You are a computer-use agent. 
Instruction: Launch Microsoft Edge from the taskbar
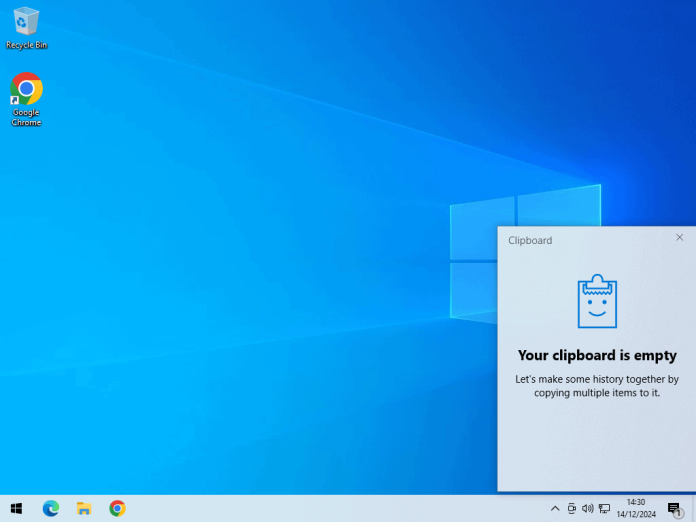click(51, 508)
